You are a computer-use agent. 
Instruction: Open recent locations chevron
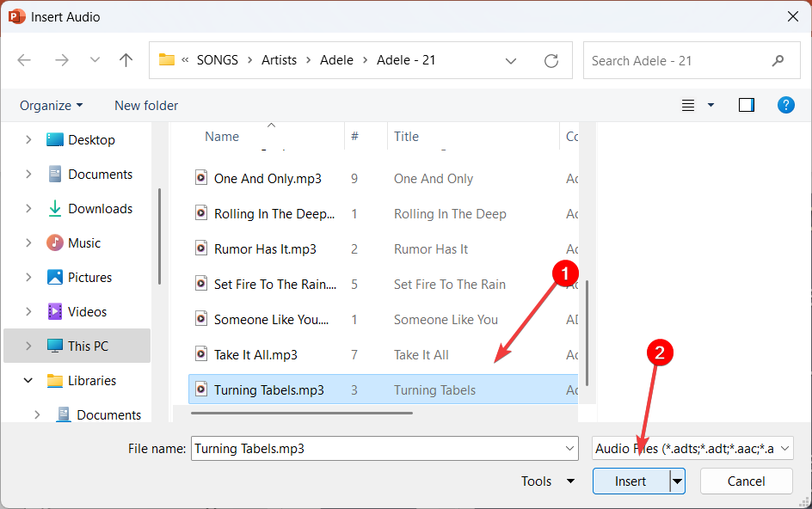point(95,60)
